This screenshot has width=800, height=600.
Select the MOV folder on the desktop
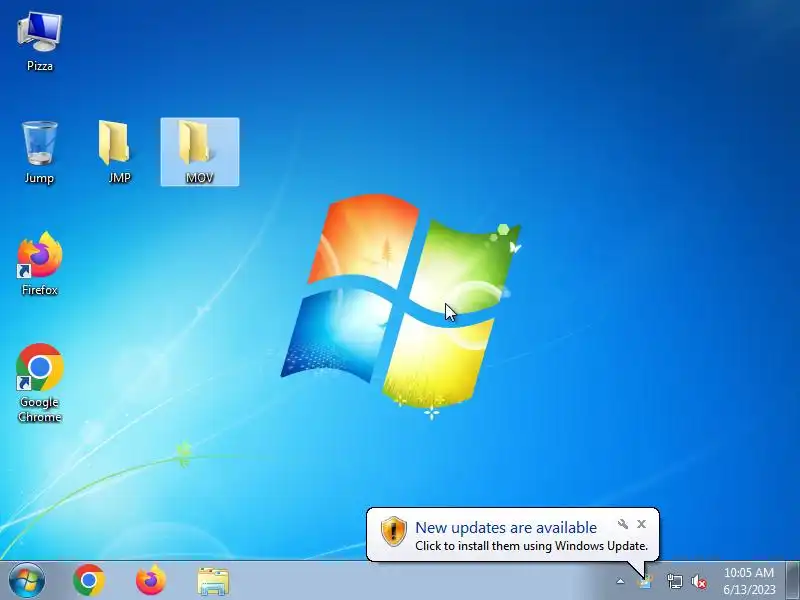(x=199, y=152)
